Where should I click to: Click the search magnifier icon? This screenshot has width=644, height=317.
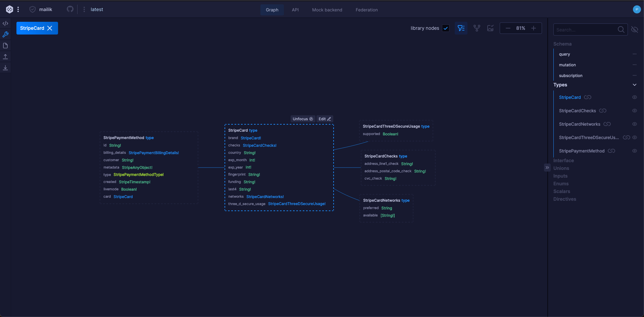(x=621, y=29)
